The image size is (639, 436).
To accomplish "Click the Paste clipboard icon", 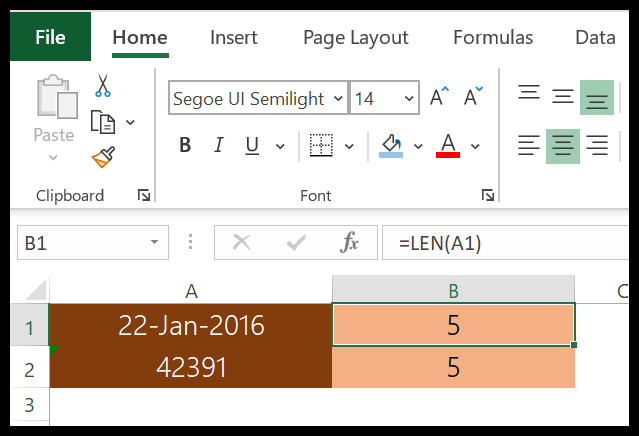I will [57, 97].
